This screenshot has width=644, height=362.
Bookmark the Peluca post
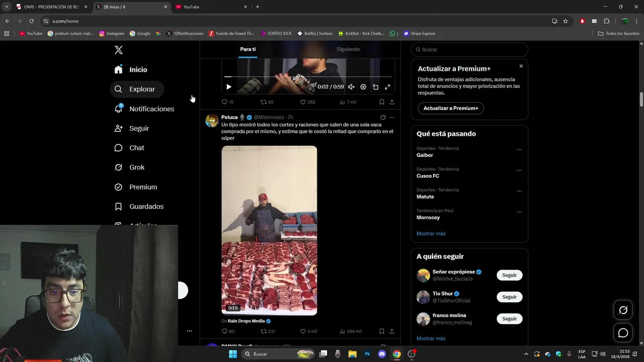coord(382,331)
